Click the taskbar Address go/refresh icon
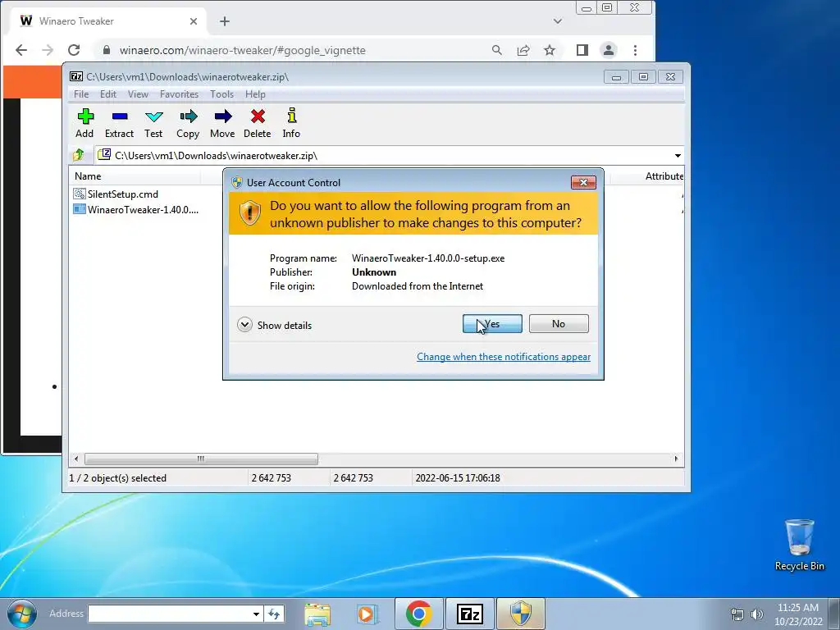Viewport: 840px width, 630px height. pyautogui.click(x=274, y=614)
